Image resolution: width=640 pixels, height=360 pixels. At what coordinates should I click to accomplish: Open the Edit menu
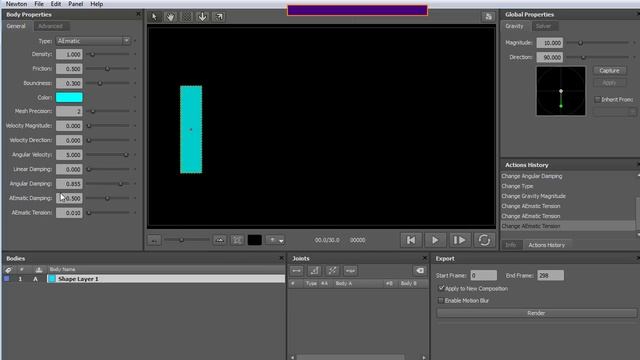[56, 4]
